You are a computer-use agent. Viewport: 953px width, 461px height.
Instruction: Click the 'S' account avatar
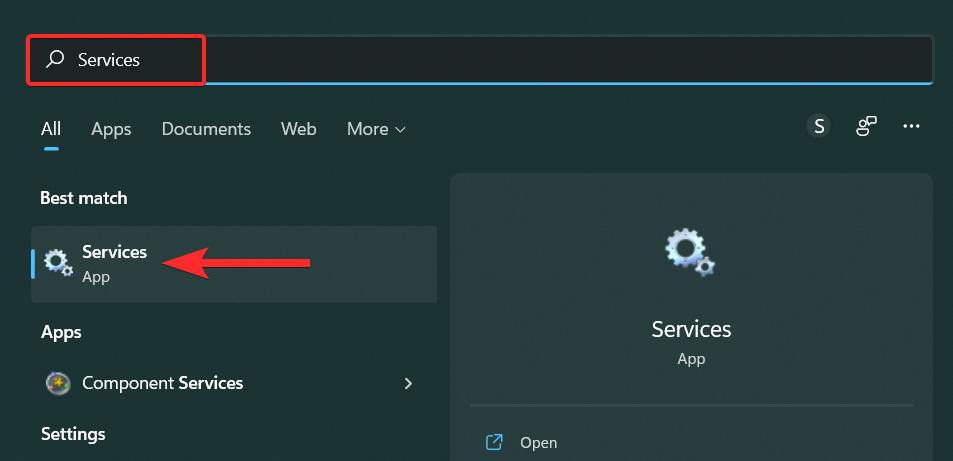coord(819,126)
